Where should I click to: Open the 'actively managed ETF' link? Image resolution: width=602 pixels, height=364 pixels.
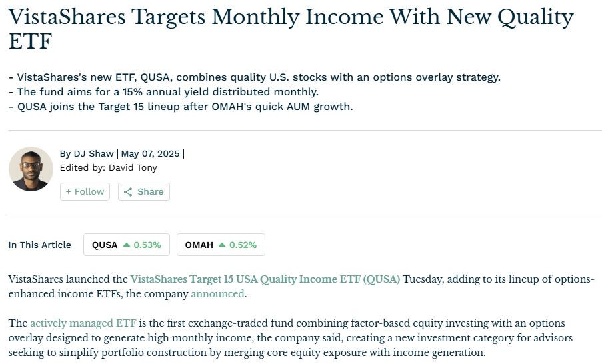point(83,323)
